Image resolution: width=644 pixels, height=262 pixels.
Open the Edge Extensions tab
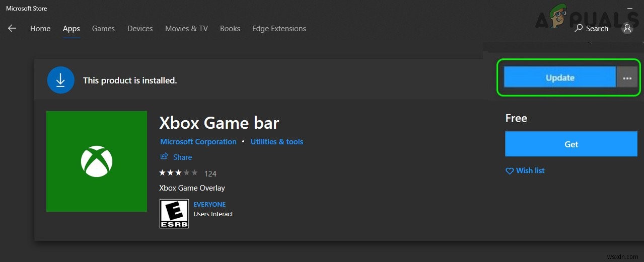point(279,29)
